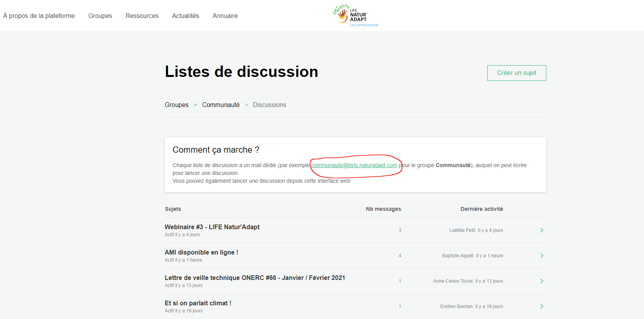Open the AMI disponible en ligne topic
Screen dimensions: 644x319
(201, 252)
